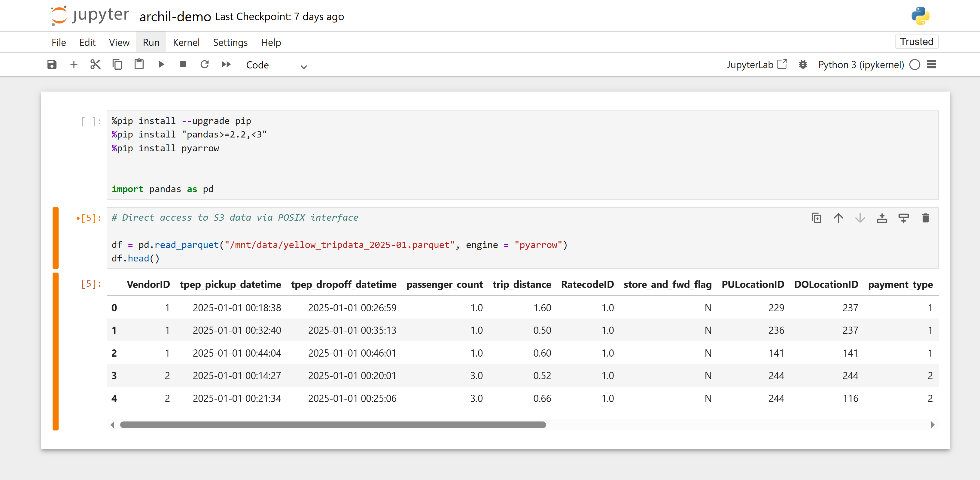Image resolution: width=980 pixels, height=480 pixels.
Task: Duplicate the active cell
Action: click(x=816, y=218)
